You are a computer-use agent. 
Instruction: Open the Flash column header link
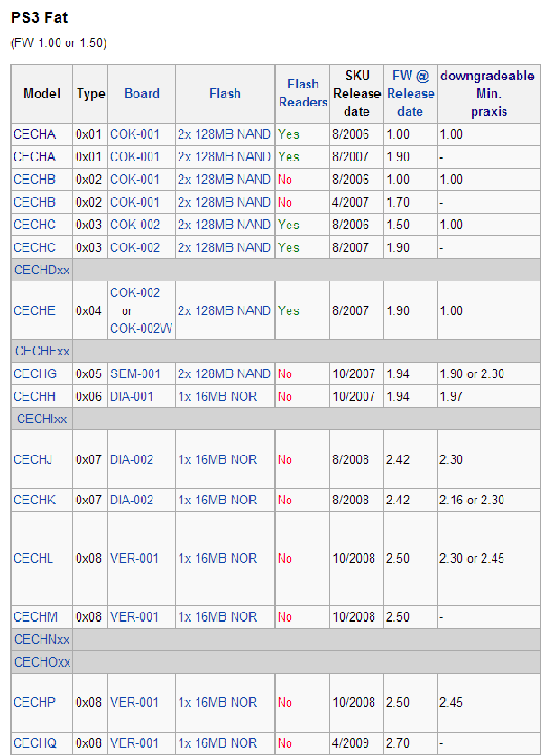[x=225, y=94]
